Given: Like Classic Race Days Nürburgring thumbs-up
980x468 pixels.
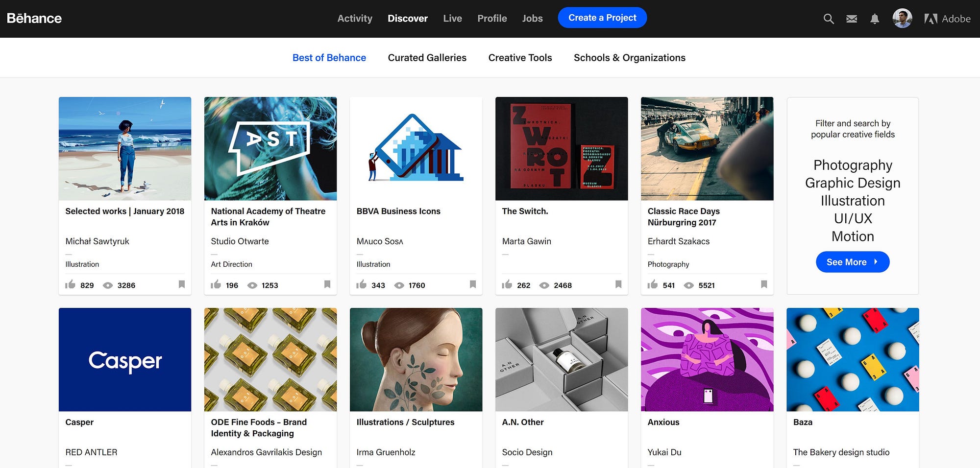Looking at the screenshot, I should click(652, 284).
